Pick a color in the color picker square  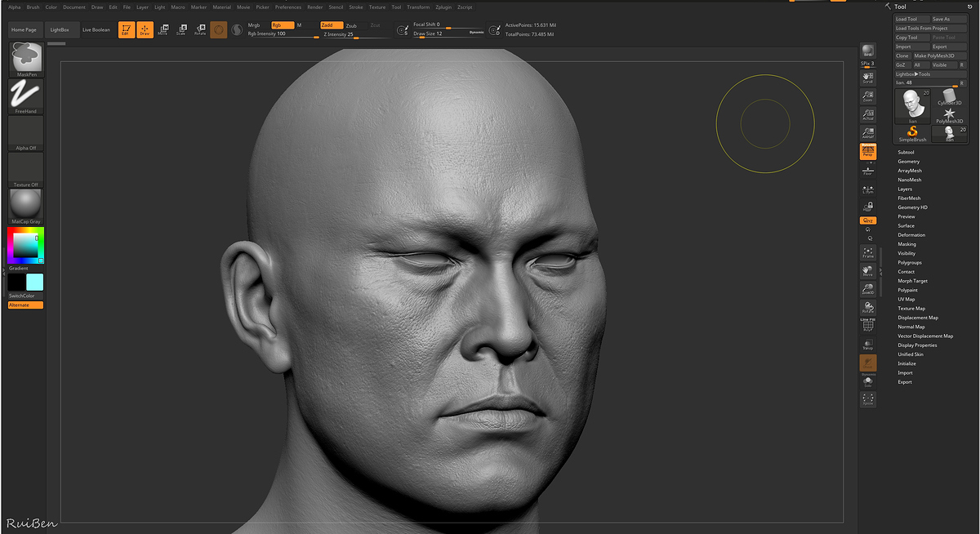25,245
